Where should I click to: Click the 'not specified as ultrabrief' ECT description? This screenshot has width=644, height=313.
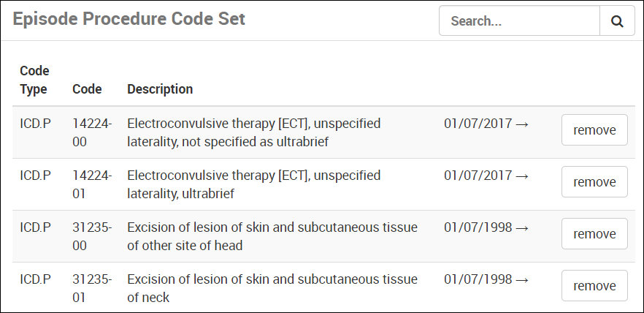click(x=253, y=132)
